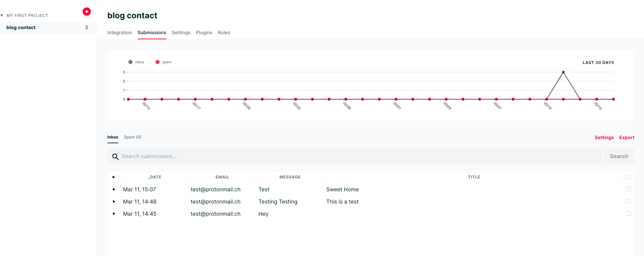Open the Plugins tab

click(204, 33)
